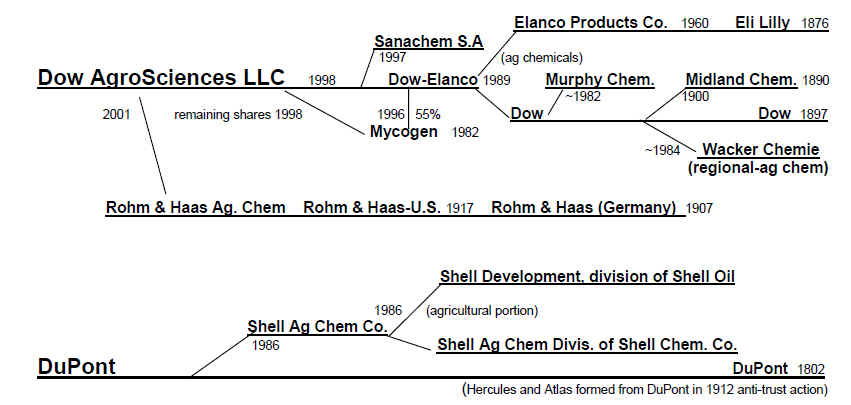Click the Eli Lilly label
Screen dimensions: 851x405
pos(763,22)
